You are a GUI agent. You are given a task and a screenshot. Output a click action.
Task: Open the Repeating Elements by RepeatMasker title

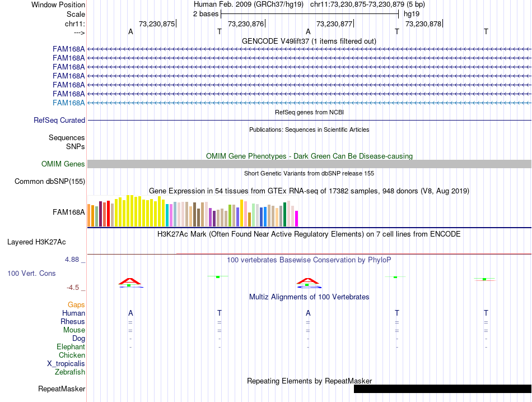point(309,381)
